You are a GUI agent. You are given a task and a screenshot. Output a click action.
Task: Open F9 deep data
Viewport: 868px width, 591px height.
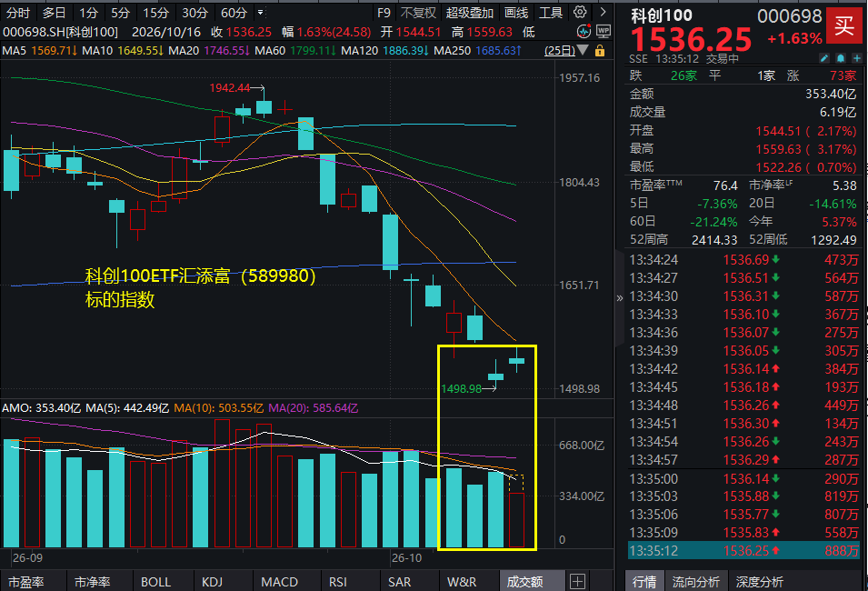click(384, 13)
